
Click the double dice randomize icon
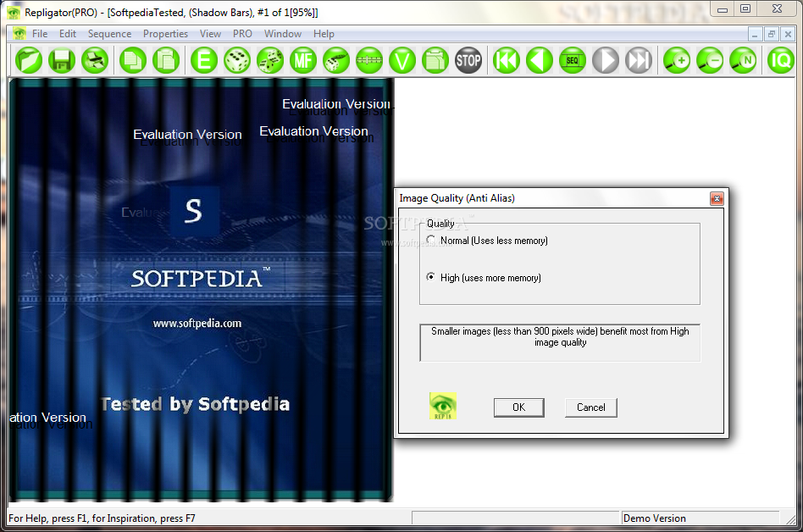[x=270, y=60]
